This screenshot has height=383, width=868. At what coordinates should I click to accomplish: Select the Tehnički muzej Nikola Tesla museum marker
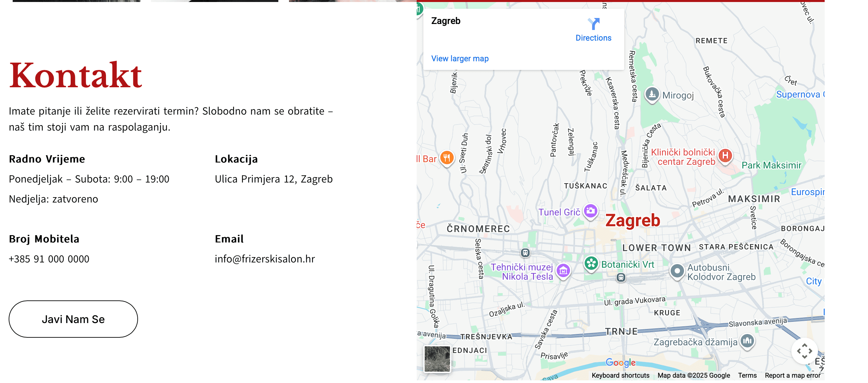[563, 270]
